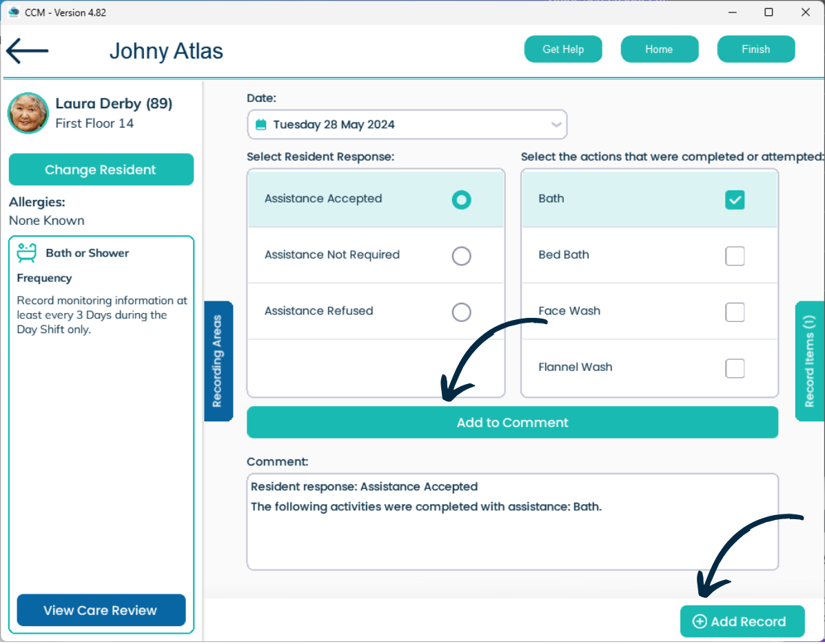The height and width of the screenshot is (644, 825).
Task: Check the Bed Bath checkbox
Action: (x=735, y=256)
